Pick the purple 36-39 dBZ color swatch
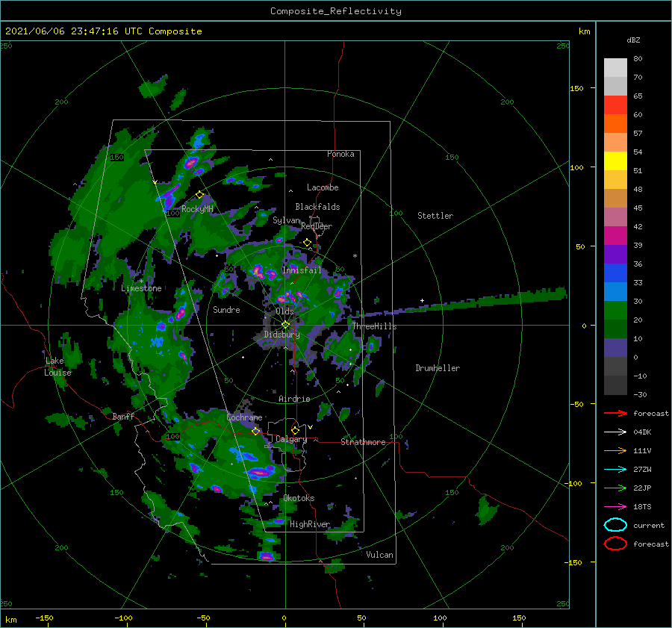 (615, 255)
